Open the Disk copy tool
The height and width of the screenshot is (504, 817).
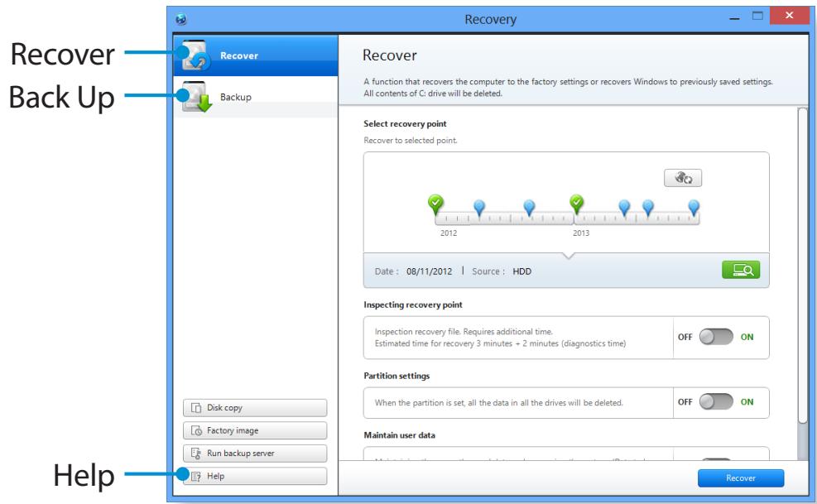(x=255, y=407)
